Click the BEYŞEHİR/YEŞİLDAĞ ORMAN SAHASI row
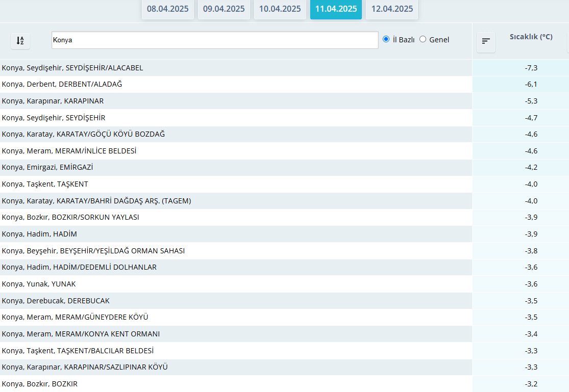Image resolution: width=569 pixels, height=392 pixels. [93, 251]
